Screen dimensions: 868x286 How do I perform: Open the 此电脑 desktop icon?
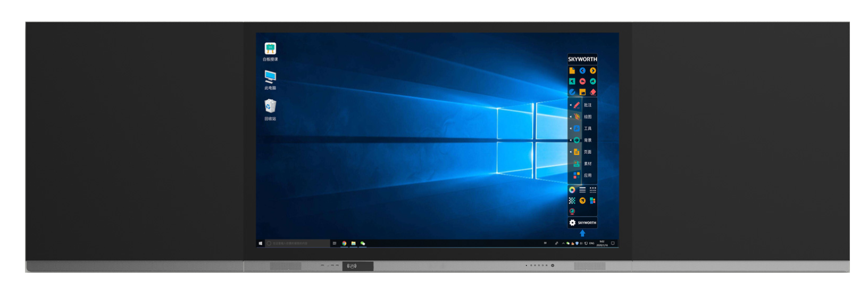click(270, 80)
